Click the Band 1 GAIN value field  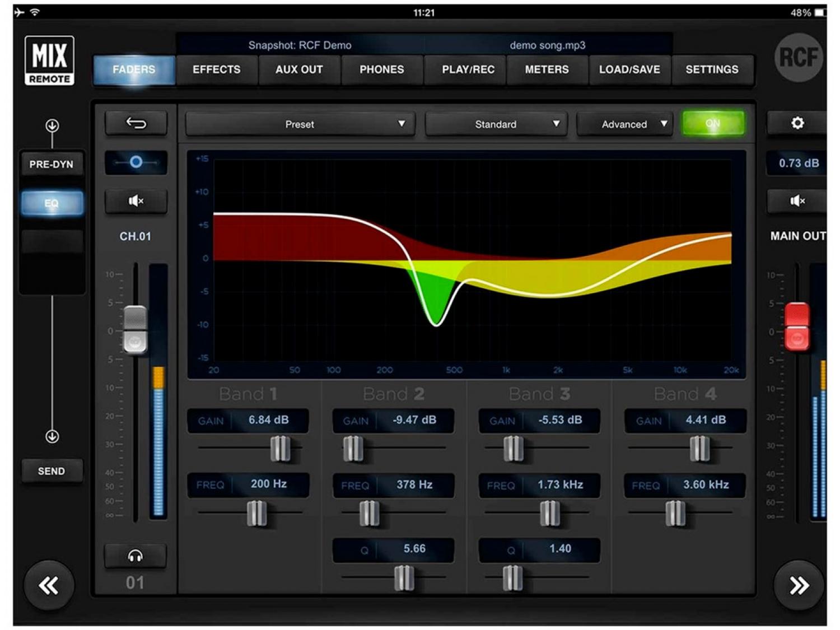(268, 420)
